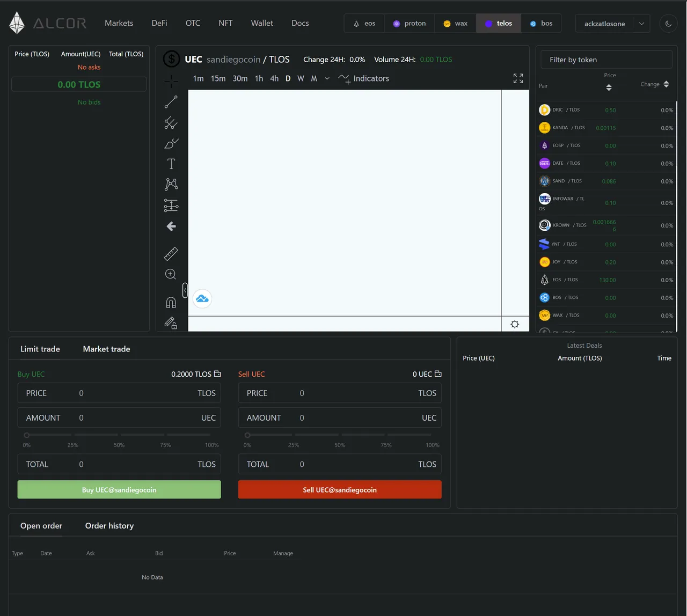
Task: Switch to Open order tab
Action: [41, 526]
